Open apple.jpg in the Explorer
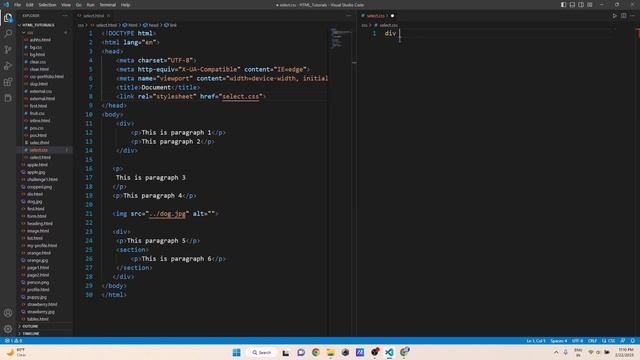The image size is (640, 360). pos(36,172)
